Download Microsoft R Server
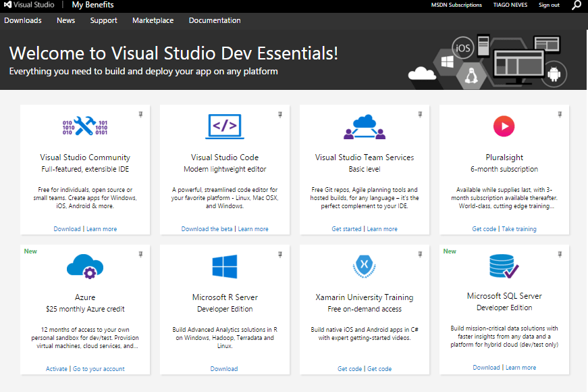The image size is (588, 392). pos(224,369)
